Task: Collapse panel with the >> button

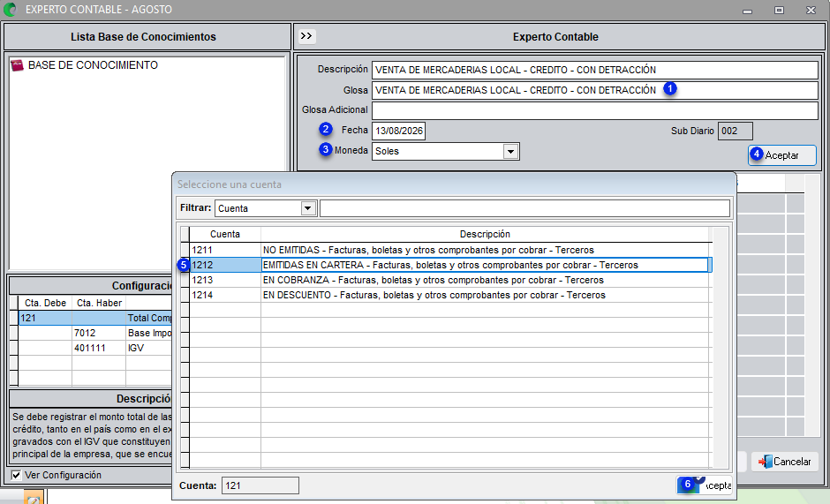Action: pyautogui.click(x=306, y=36)
